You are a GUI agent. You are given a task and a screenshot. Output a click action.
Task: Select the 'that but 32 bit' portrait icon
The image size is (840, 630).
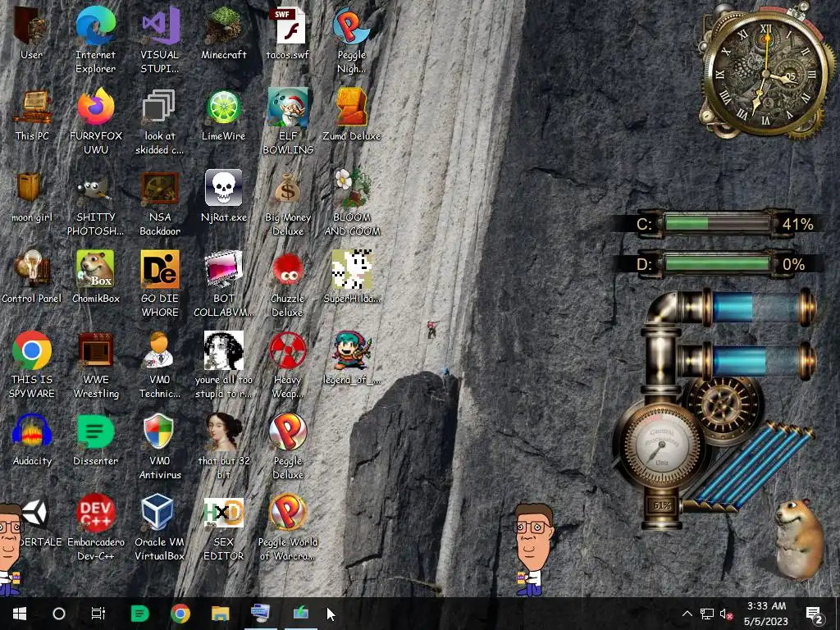click(x=224, y=446)
